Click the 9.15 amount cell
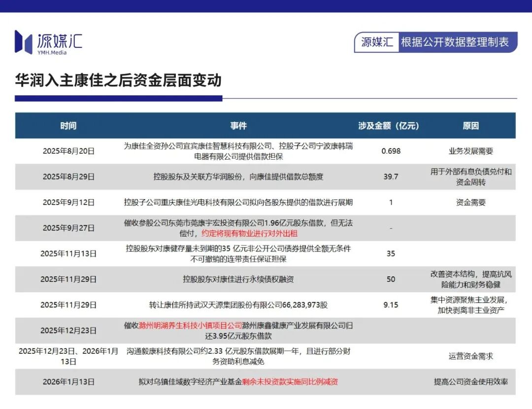532x409 pixels. [391, 305]
